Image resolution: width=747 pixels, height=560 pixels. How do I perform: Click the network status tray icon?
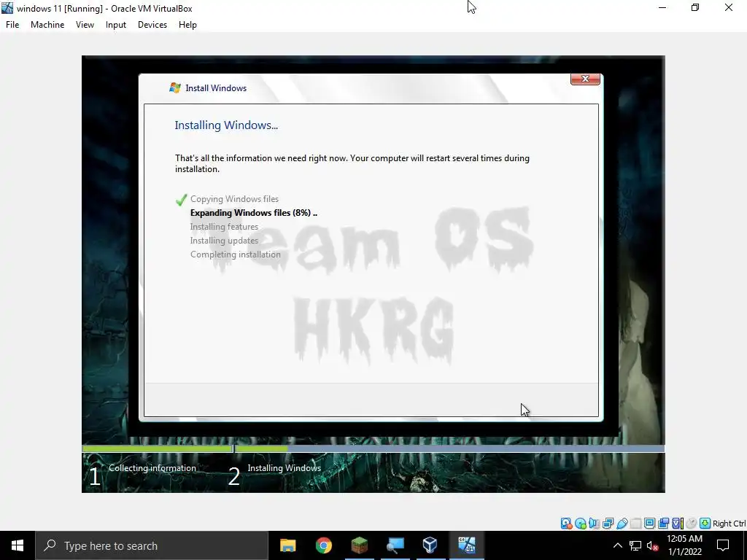tap(635, 545)
